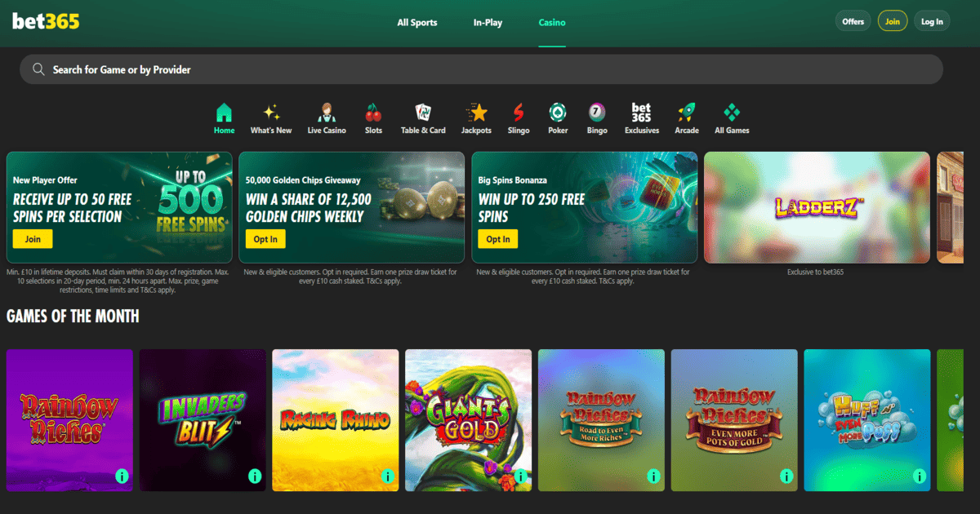Open the Slingo category icon

pos(519,113)
